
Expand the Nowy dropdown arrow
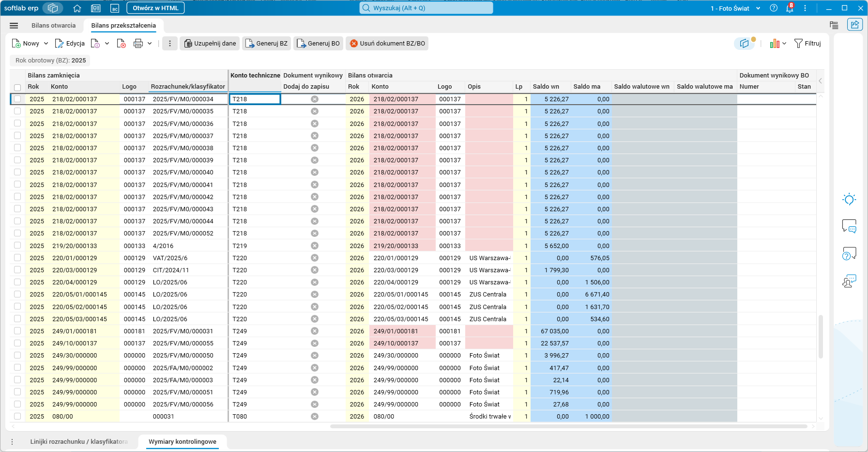(x=46, y=44)
